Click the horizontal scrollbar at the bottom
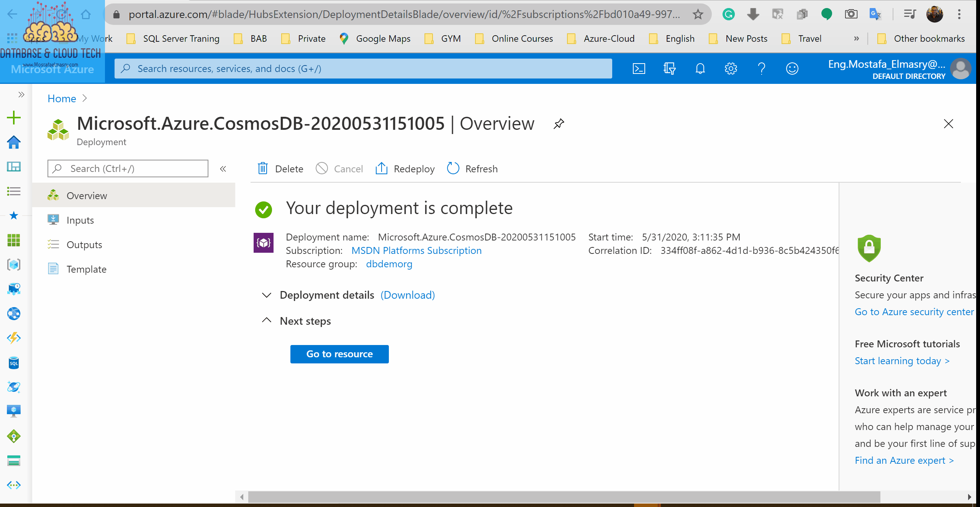The height and width of the screenshot is (507, 980). click(x=563, y=497)
